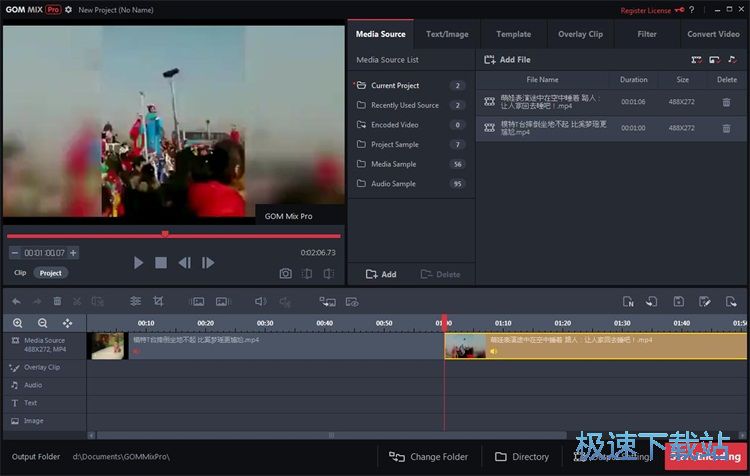Open the Audio Sample folder
Viewport: 750px width, 476px height.
pos(393,184)
